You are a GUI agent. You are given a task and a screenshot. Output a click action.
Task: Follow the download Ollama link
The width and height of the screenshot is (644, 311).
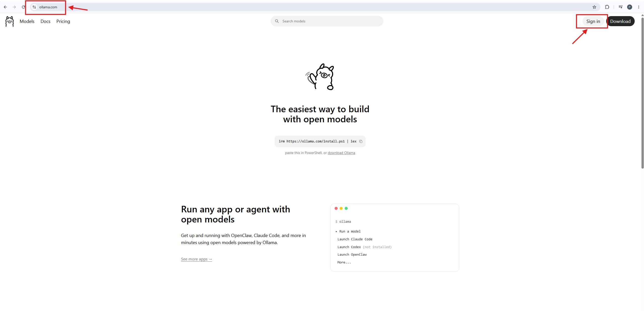341,153
